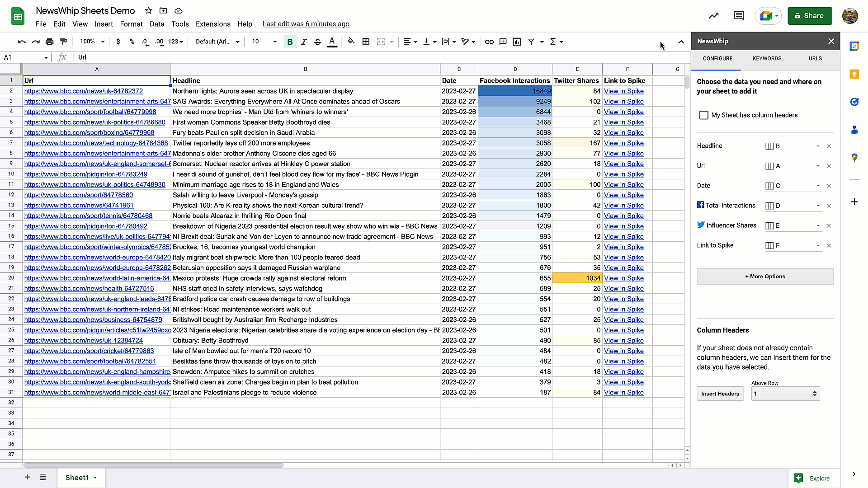Click the Insert comment icon

click(x=503, y=42)
